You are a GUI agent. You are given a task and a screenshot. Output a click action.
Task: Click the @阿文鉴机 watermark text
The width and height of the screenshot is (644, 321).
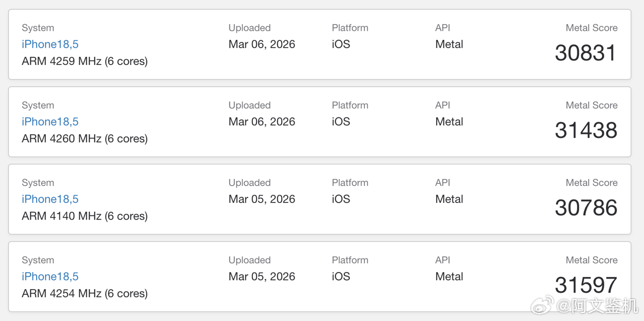pyautogui.click(x=597, y=306)
